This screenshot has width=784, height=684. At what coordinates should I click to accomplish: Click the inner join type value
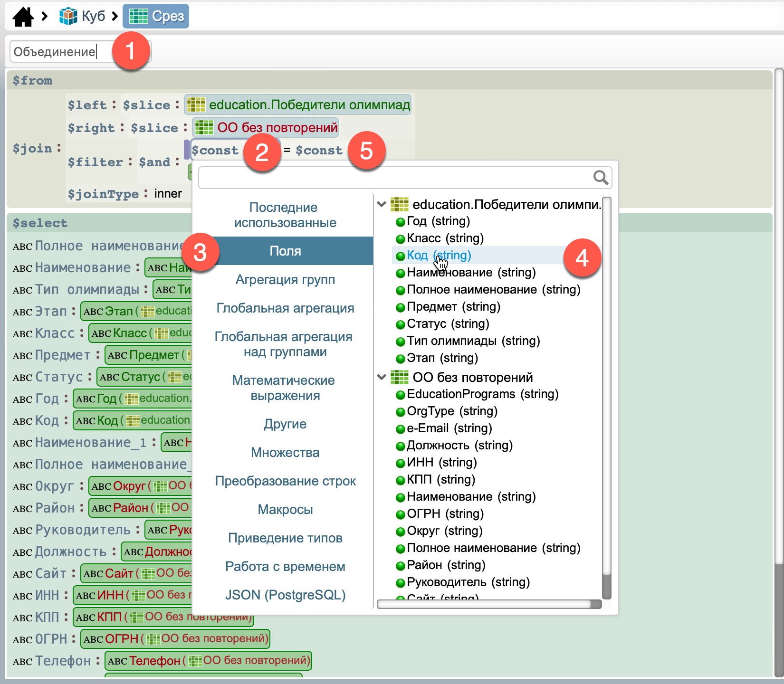(168, 194)
